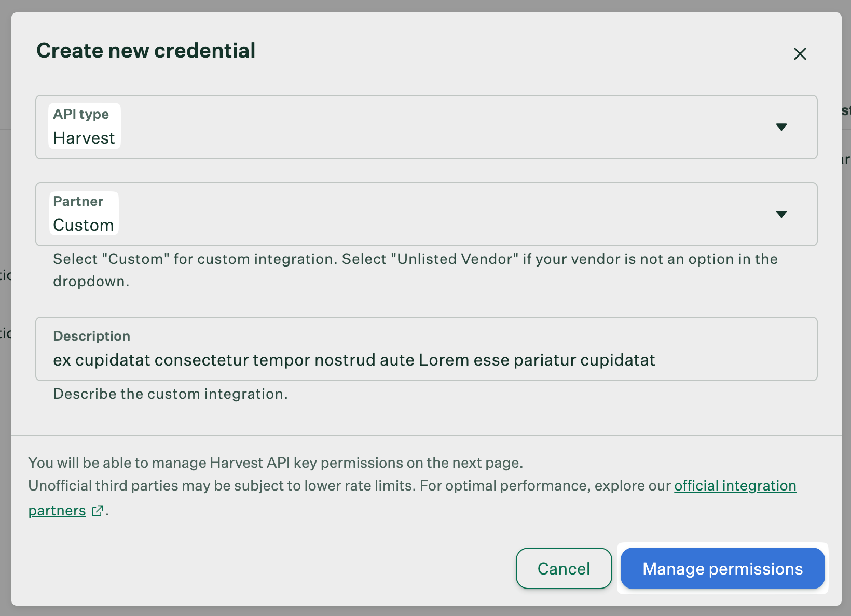Expand the API type dropdown arrow
Image resolution: width=851 pixels, height=616 pixels.
[781, 127]
